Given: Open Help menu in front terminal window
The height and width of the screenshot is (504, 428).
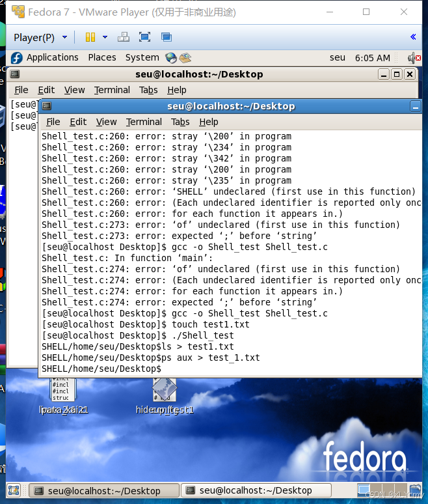Looking at the screenshot, I should point(208,122).
